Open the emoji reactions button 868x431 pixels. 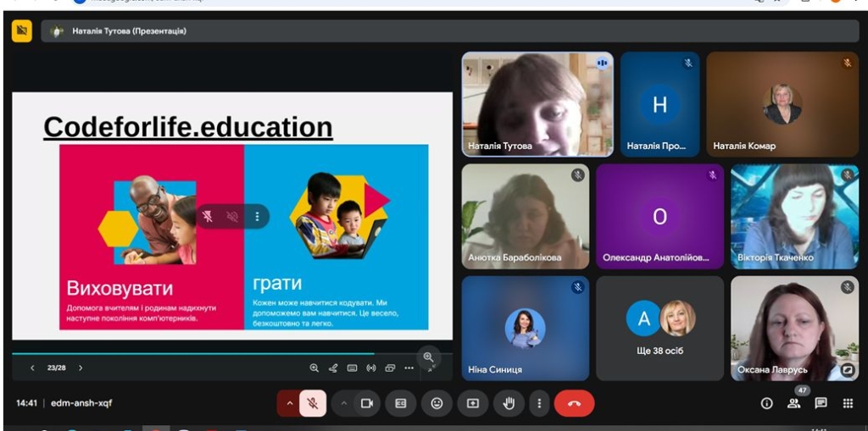437,403
